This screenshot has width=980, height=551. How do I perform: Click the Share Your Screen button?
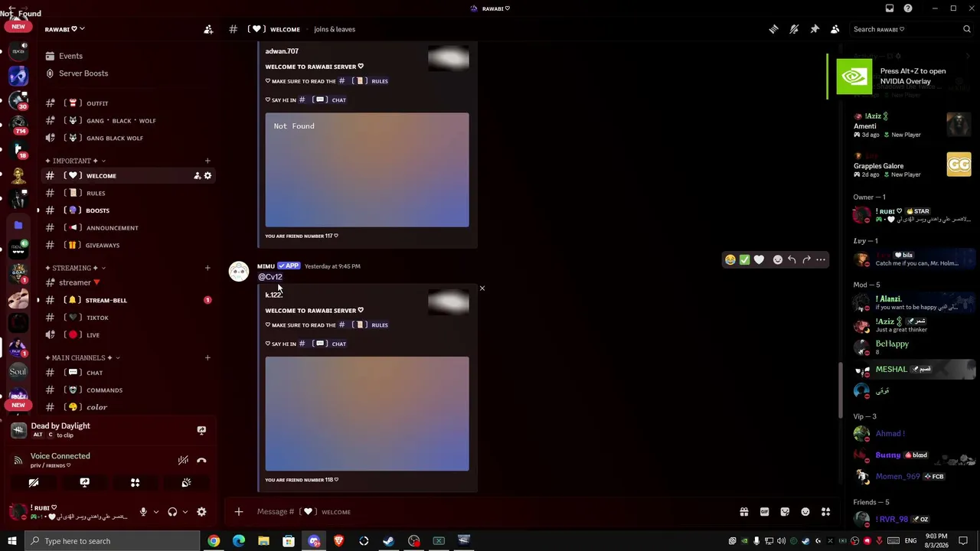click(x=84, y=483)
